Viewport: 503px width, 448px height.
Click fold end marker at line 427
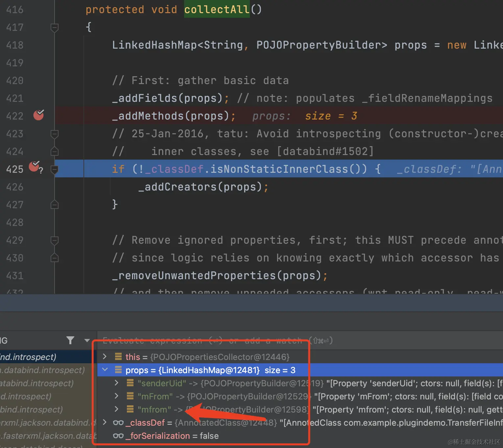coord(55,205)
